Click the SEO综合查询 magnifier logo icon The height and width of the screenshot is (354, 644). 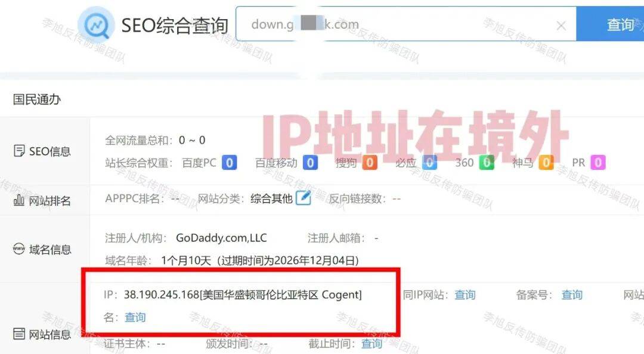point(96,24)
